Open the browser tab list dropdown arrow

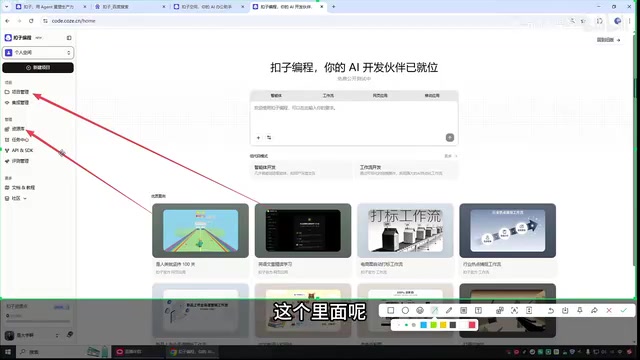[6, 7]
